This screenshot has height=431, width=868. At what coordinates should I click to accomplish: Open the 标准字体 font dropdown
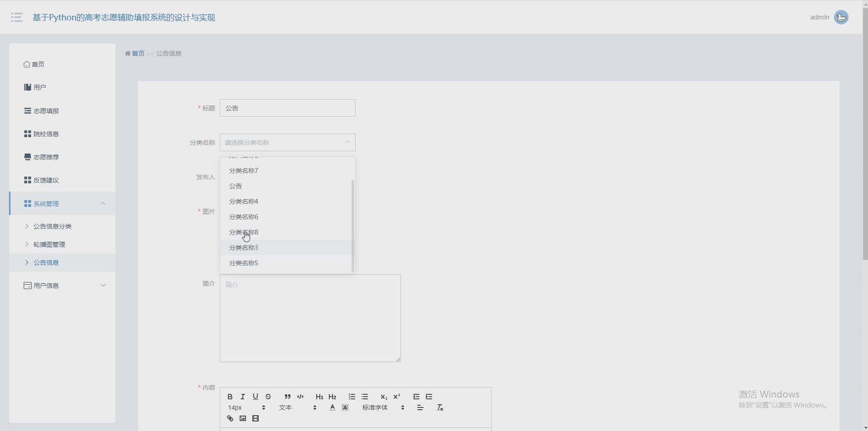click(x=383, y=407)
